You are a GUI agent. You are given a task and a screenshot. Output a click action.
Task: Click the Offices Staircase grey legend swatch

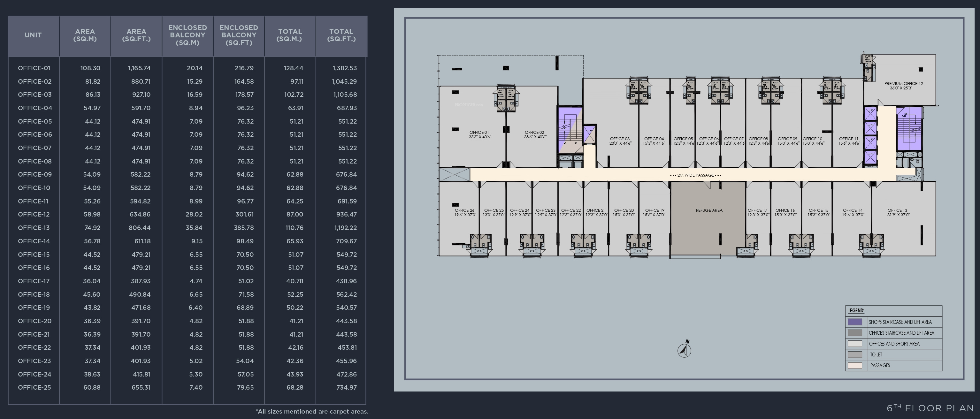coord(855,333)
